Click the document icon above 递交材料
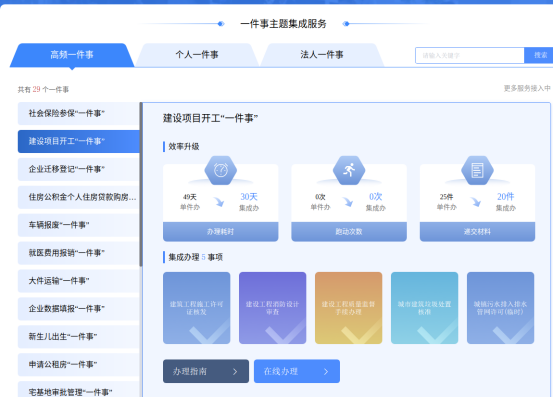The image size is (554, 397). coord(477,170)
